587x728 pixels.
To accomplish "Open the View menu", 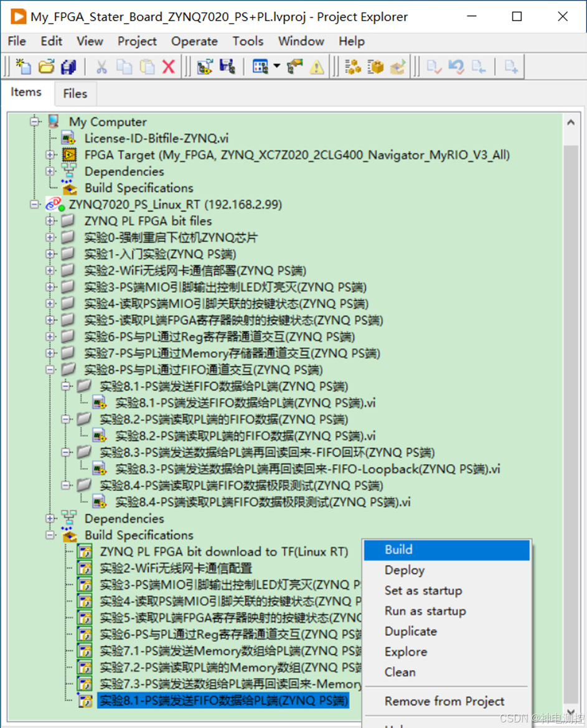I will click(x=90, y=41).
